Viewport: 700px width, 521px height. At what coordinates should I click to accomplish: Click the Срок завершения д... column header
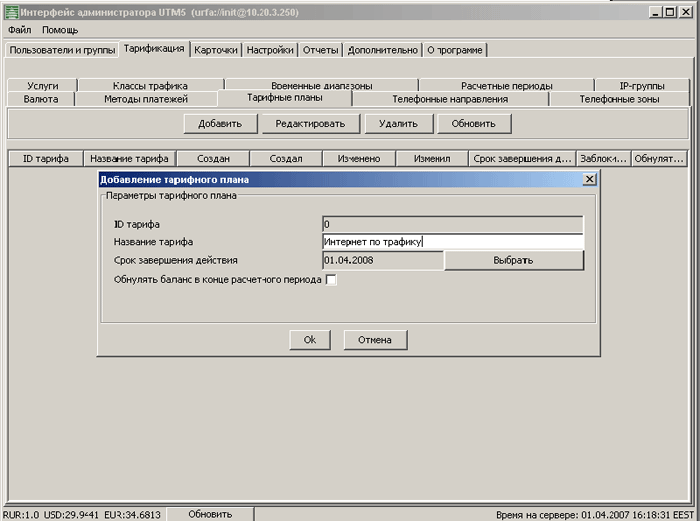(x=522, y=158)
